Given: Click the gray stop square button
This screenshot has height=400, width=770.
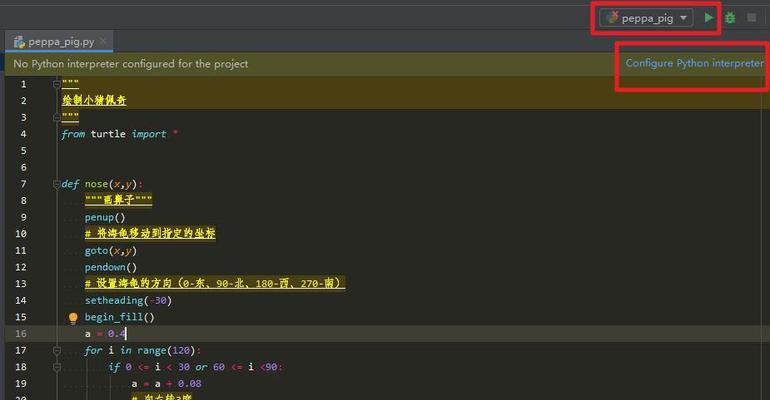Looking at the screenshot, I should (751, 18).
